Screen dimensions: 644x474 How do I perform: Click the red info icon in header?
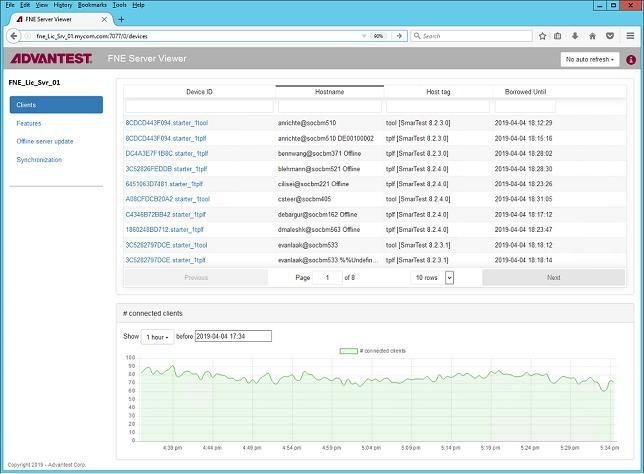(631, 60)
